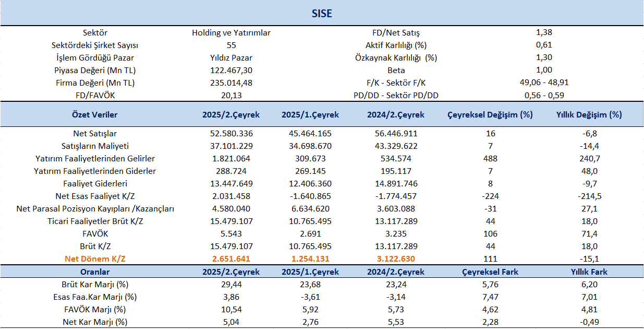Select the Beta value cell
Screen dimensions: 644x329
coord(544,70)
